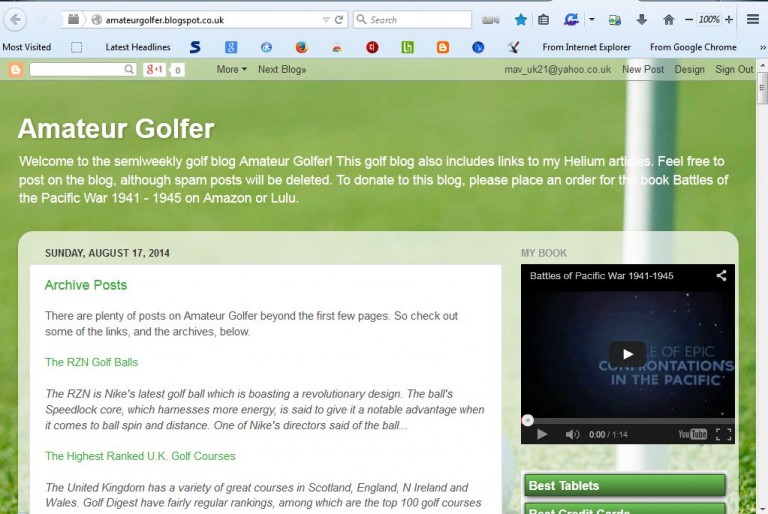Open the URL bar history dropdown arrow

pyautogui.click(x=326, y=19)
